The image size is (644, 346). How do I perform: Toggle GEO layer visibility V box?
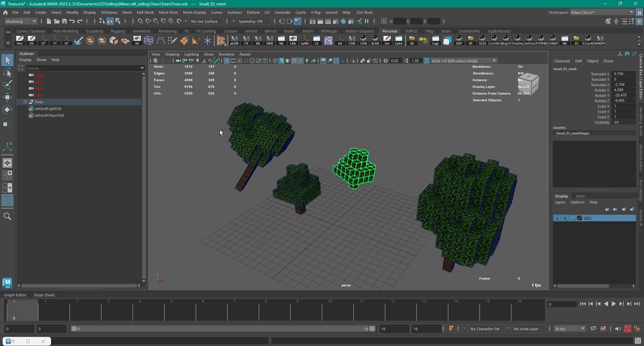pyautogui.click(x=557, y=218)
